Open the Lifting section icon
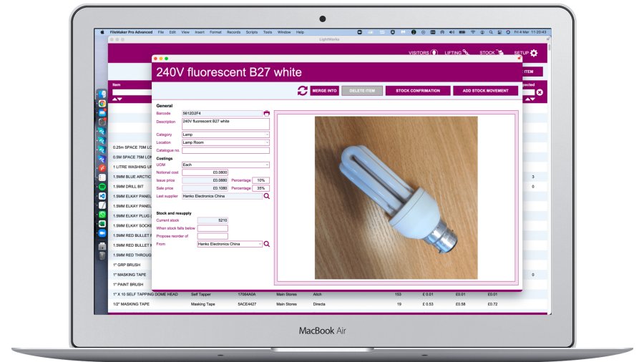 point(466,53)
